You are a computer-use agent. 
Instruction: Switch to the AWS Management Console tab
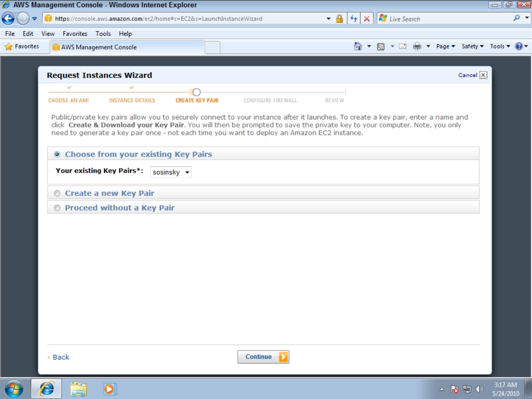[127, 47]
